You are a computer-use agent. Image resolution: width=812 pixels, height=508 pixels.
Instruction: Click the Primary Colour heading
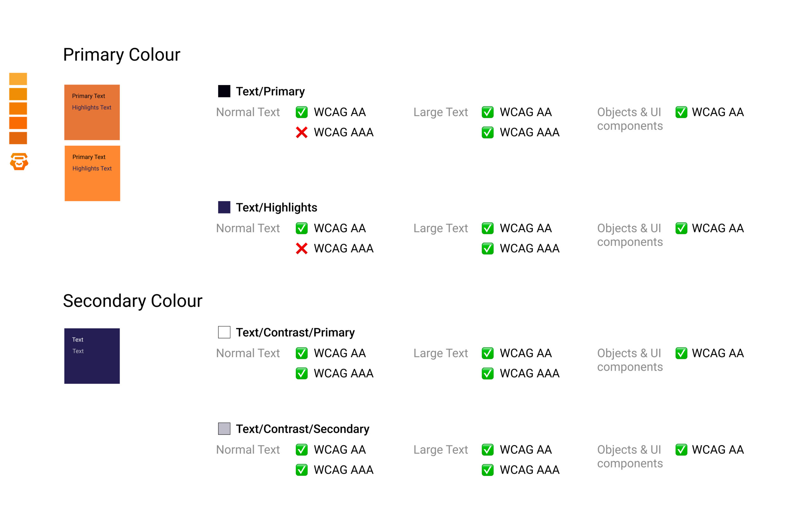tap(122, 55)
